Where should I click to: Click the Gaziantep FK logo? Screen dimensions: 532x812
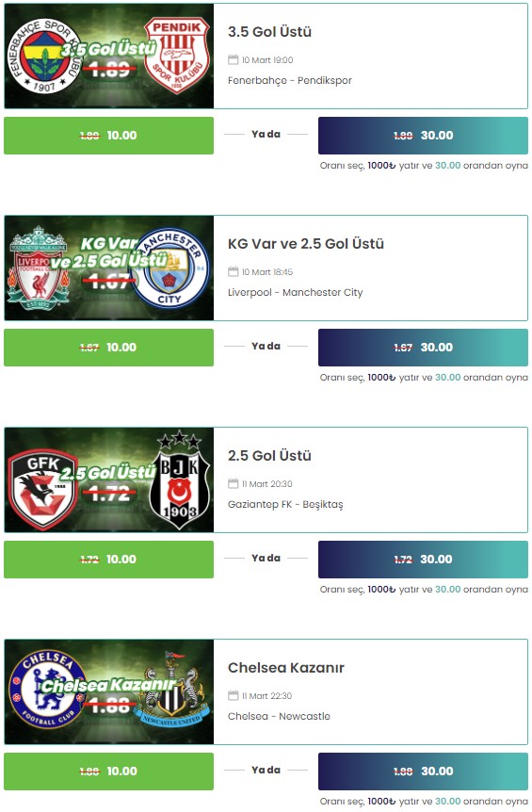pyautogui.click(x=42, y=489)
